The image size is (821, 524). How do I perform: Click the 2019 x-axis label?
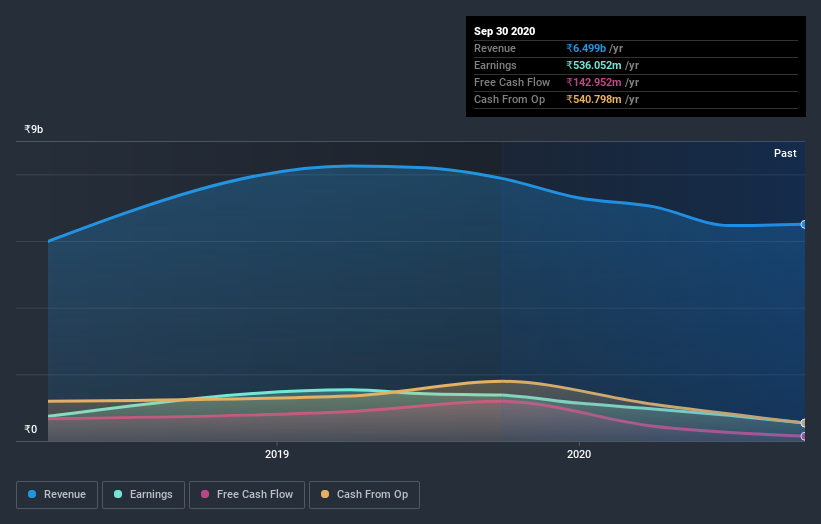(276, 454)
